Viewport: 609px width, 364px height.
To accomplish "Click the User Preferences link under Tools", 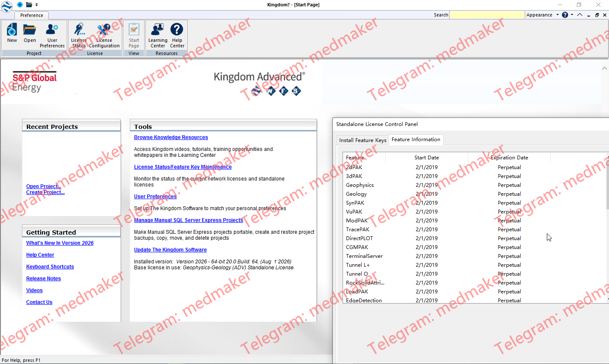I will [x=155, y=197].
